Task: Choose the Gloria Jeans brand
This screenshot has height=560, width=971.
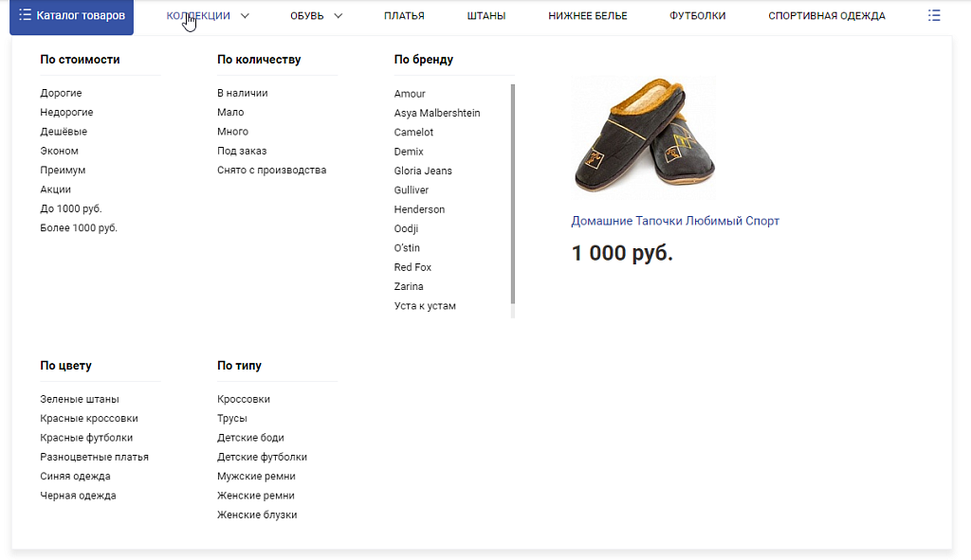Action: pos(423,171)
